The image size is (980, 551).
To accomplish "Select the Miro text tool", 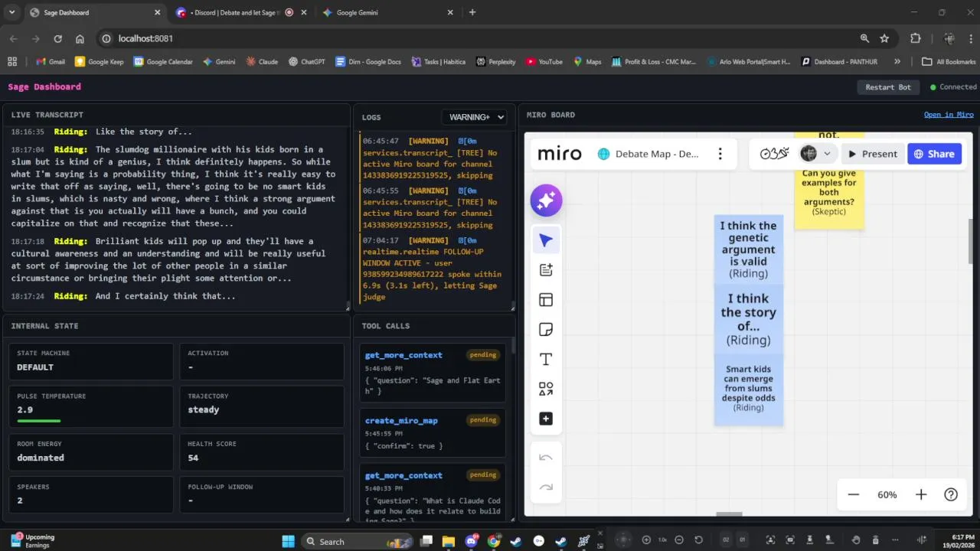I will [546, 360].
